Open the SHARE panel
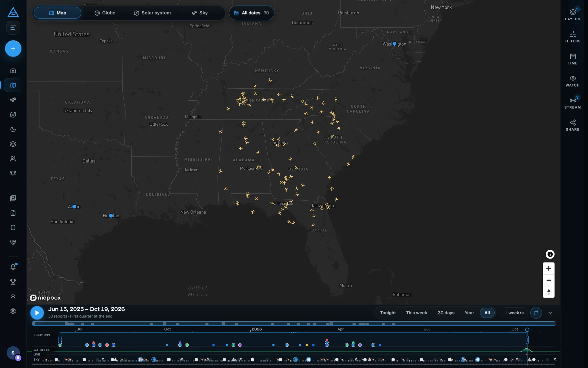The width and height of the screenshot is (588, 368). pyautogui.click(x=573, y=125)
